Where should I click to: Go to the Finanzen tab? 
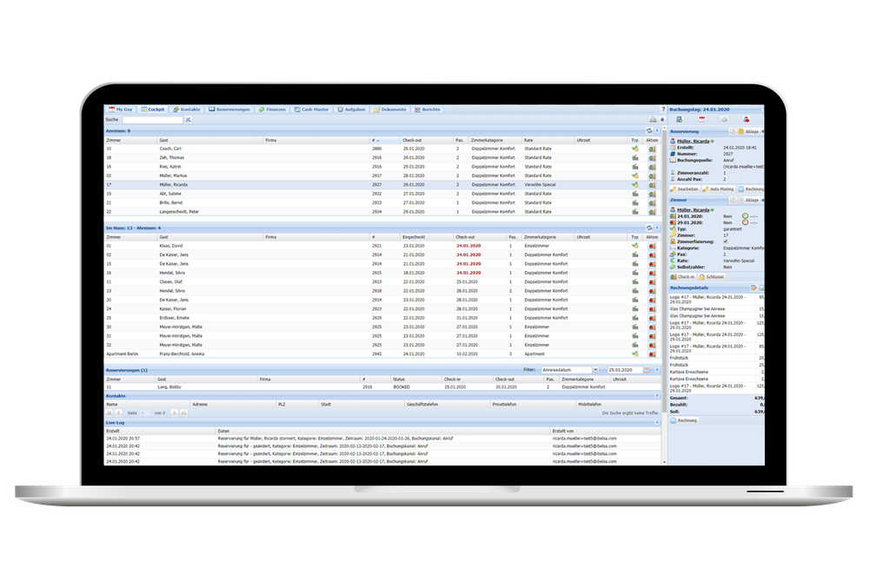pyautogui.click(x=272, y=109)
